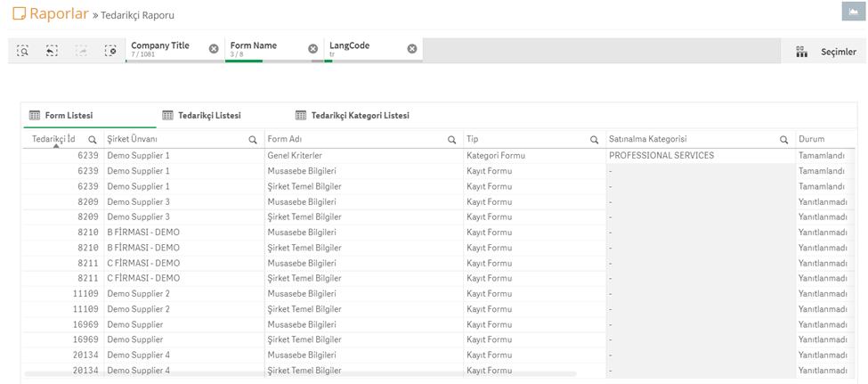The width and height of the screenshot is (868, 384).
Task: Click the chart icon at top right
Action: pos(853,12)
